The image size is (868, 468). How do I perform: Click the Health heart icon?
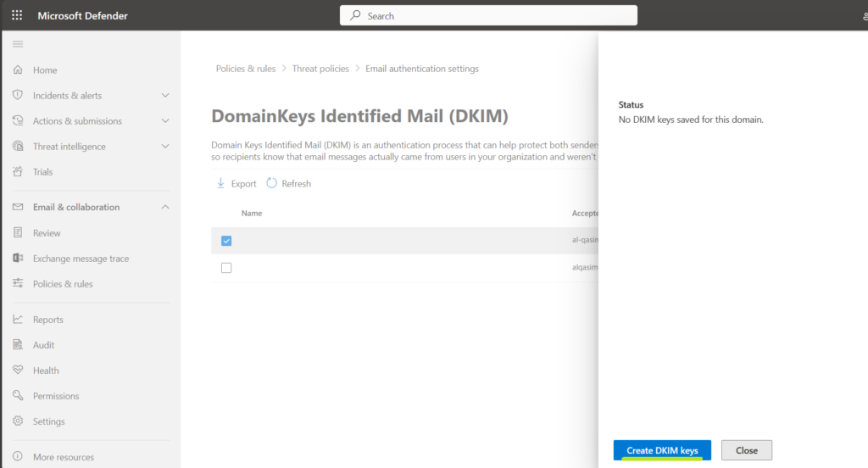[18, 370]
